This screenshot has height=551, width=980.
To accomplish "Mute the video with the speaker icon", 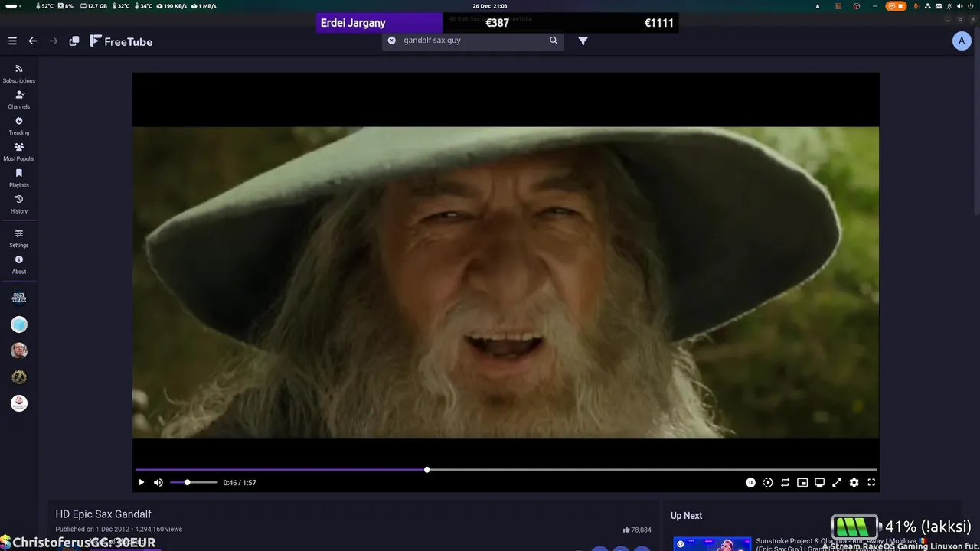I will click(x=158, y=482).
